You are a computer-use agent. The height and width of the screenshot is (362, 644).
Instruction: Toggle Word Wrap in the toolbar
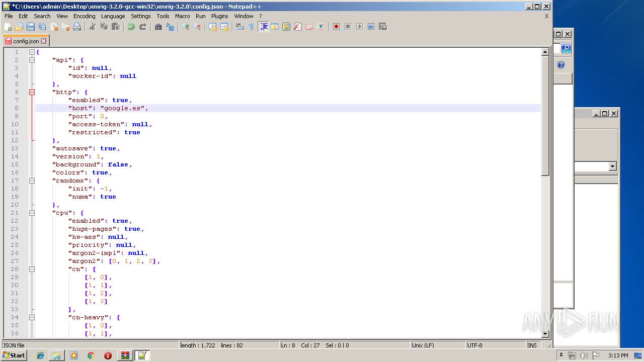239,27
